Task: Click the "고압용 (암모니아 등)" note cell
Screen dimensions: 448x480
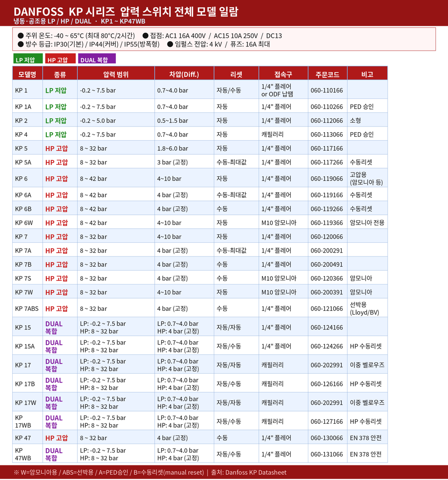Action: coord(366,178)
